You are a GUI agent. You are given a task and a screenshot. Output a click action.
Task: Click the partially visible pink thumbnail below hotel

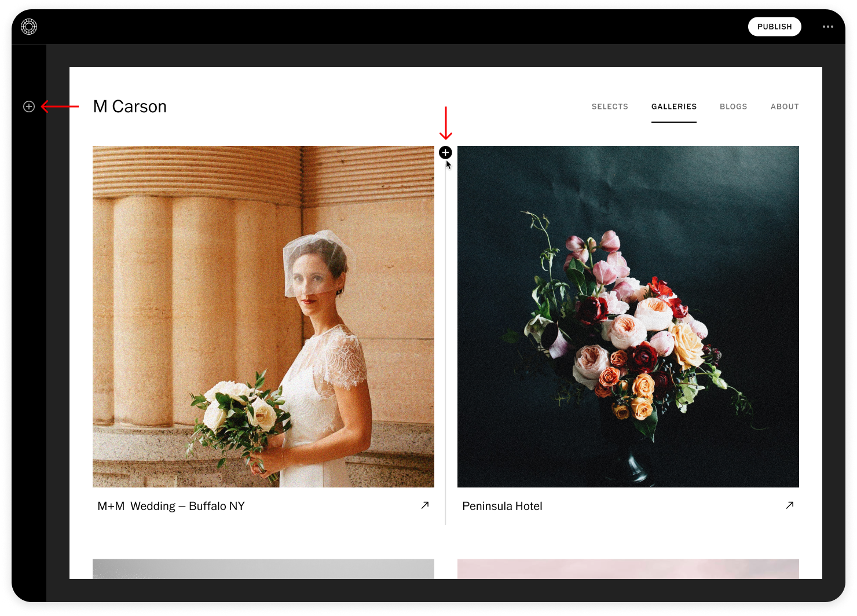tap(628, 569)
